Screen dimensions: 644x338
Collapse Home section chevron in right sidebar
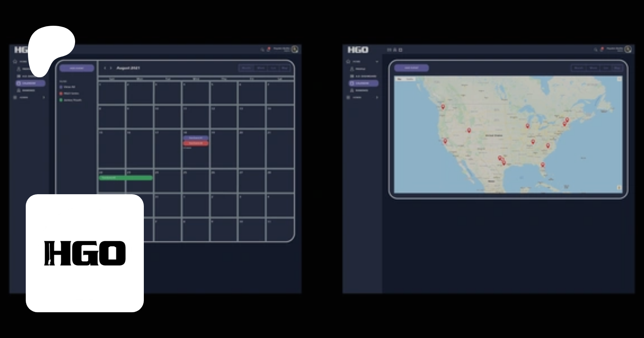[377, 62]
